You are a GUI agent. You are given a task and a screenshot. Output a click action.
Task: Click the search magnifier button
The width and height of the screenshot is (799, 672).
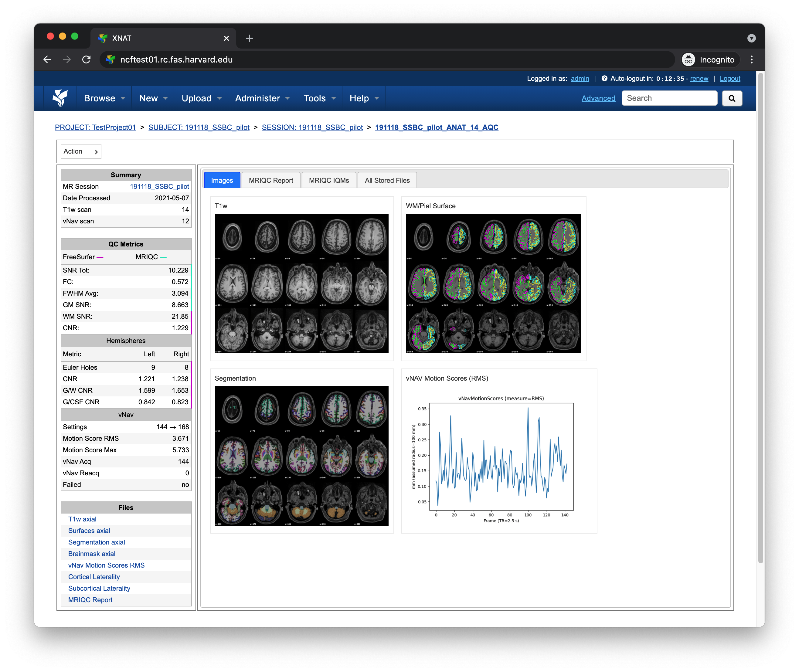731,98
